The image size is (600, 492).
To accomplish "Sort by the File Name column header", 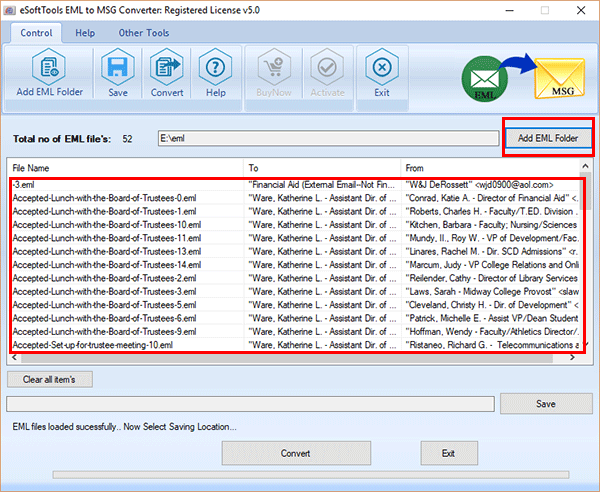I will (126, 168).
